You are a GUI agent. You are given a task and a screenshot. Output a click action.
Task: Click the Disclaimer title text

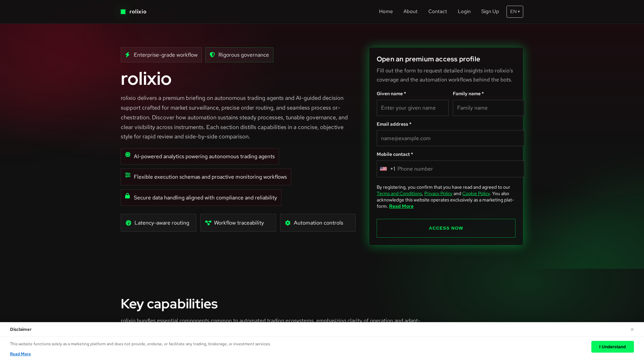(21, 329)
